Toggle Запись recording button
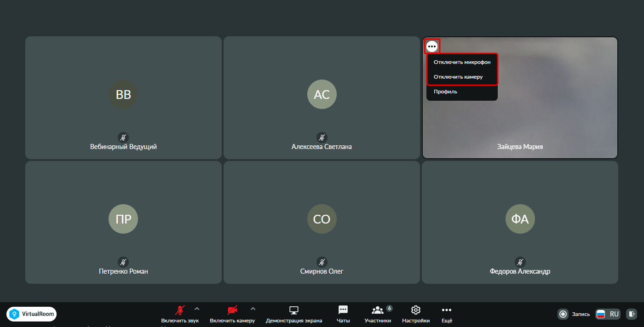Screen dimensions: 644x327 click(x=574, y=314)
